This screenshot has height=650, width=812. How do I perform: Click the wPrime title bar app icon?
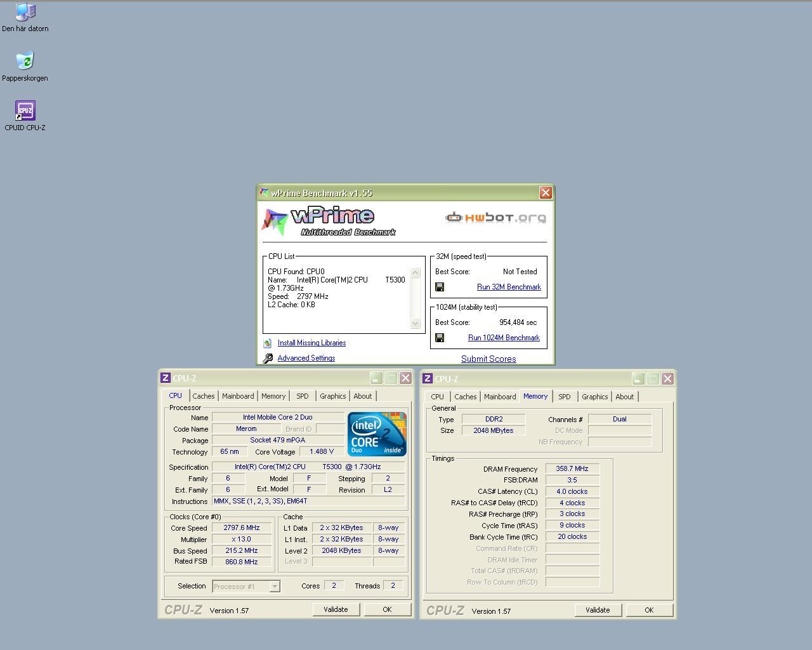[264, 192]
